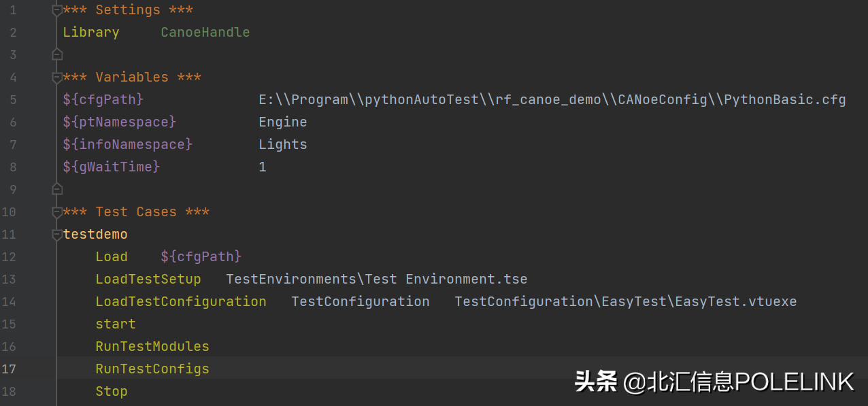868x406 pixels.
Task: Click the LoadTestConfiguration keyword
Action: coord(181,302)
